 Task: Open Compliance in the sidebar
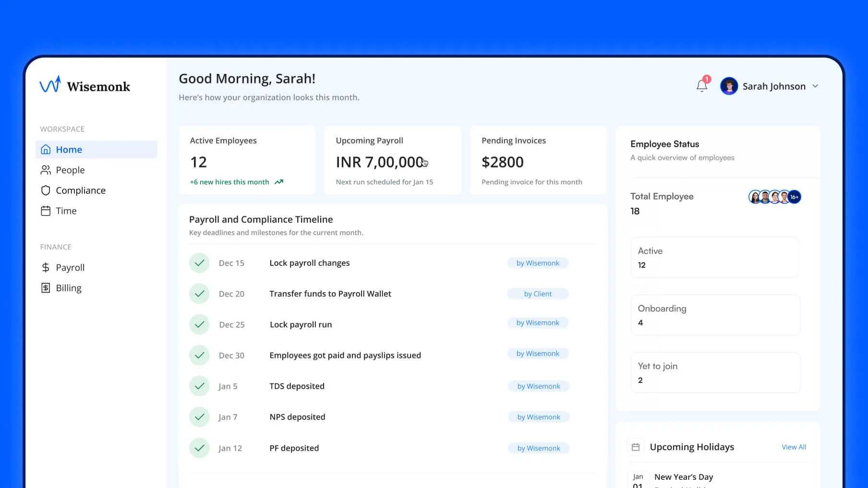click(x=96, y=190)
